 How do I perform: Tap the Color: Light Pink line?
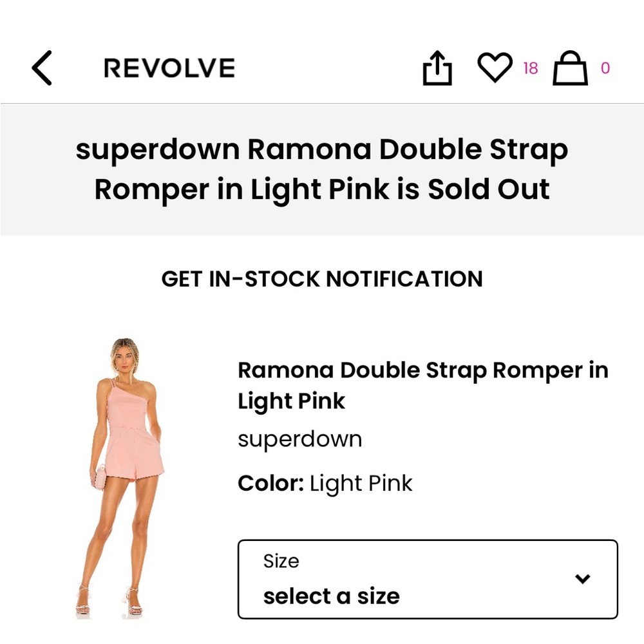325,483
